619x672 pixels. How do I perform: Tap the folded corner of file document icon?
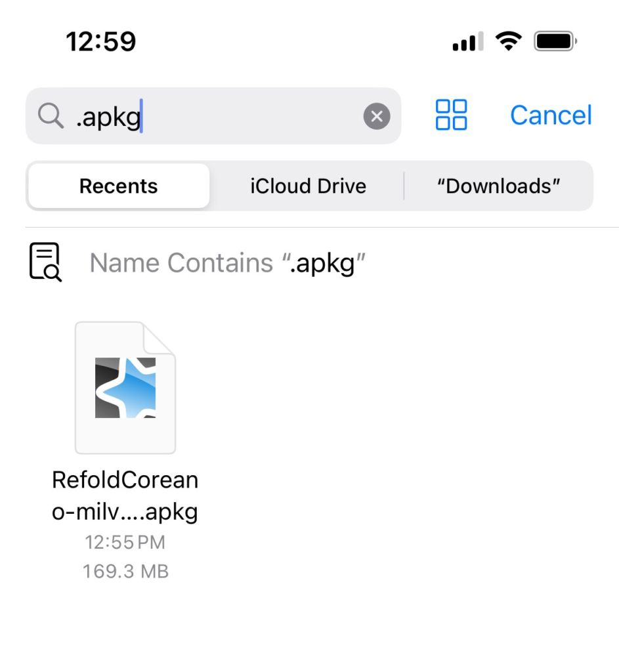(161, 337)
